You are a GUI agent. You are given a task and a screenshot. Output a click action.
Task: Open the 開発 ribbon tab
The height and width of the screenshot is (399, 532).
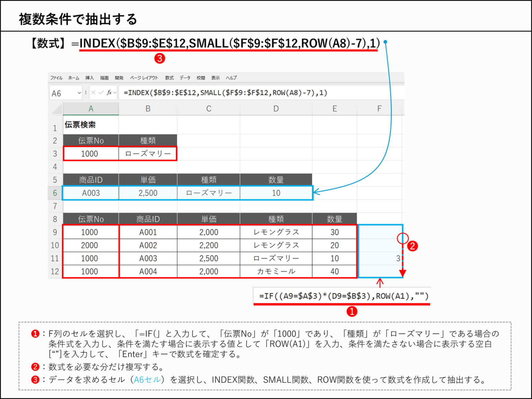[119, 78]
